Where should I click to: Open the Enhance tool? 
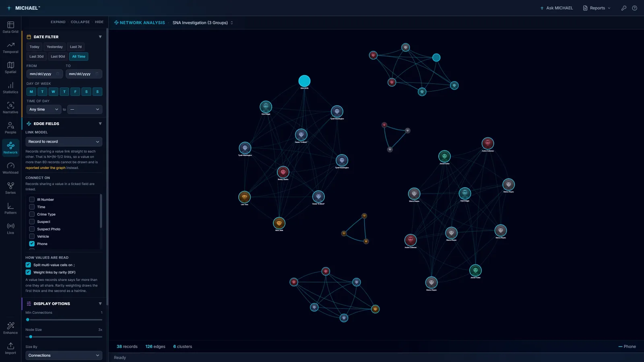[x=10, y=328]
